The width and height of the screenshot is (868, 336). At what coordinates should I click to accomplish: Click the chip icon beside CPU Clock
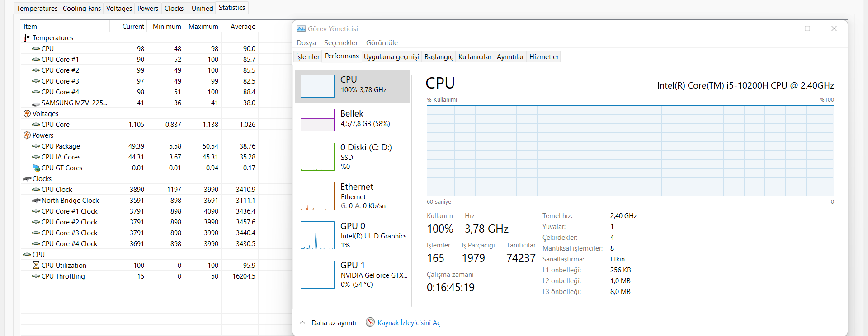coord(36,190)
